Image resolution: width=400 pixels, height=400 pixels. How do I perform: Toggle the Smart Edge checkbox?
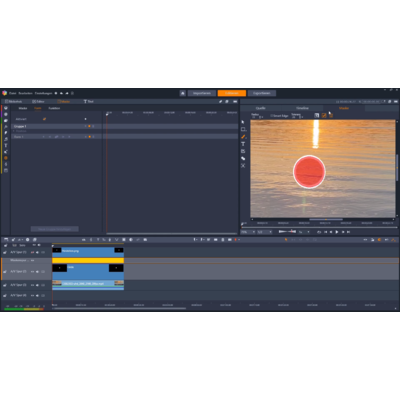(272, 116)
